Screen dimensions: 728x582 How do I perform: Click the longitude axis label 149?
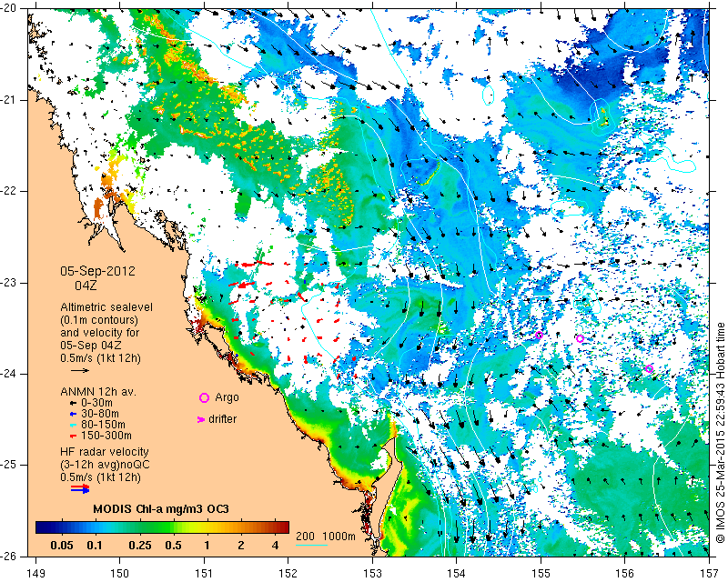(x=35, y=574)
